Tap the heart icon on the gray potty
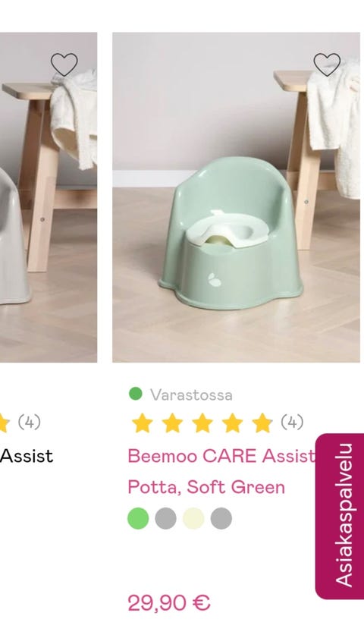This screenshot has width=364, height=635. click(64, 64)
